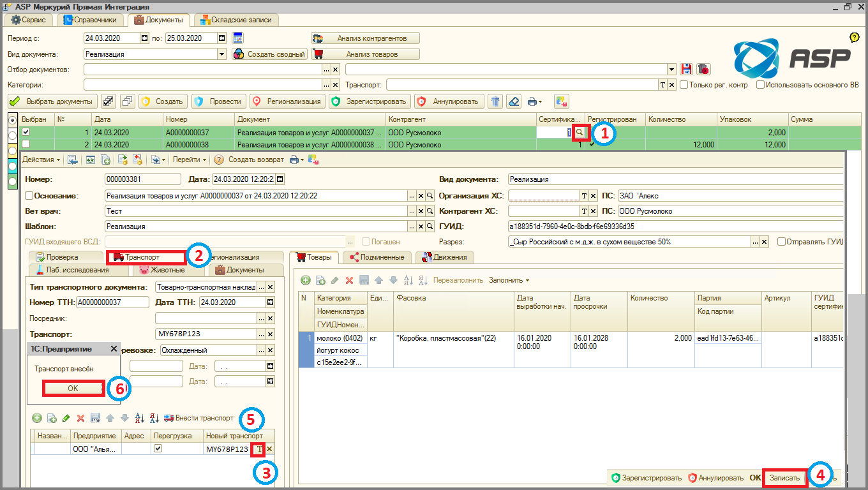Enable Только рег. контр checkbox
868x490 pixels.
pyautogui.click(x=684, y=84)
